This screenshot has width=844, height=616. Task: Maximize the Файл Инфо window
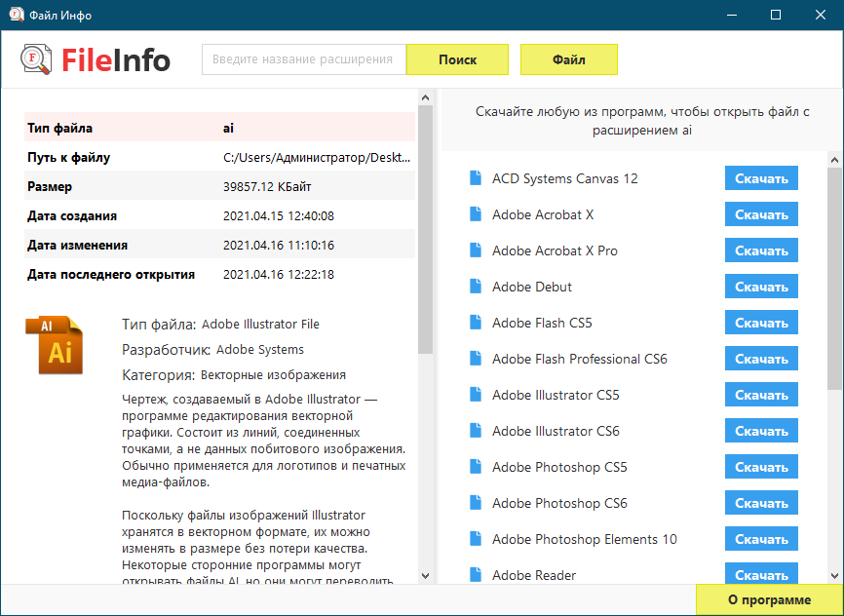(x=776, y=15)
